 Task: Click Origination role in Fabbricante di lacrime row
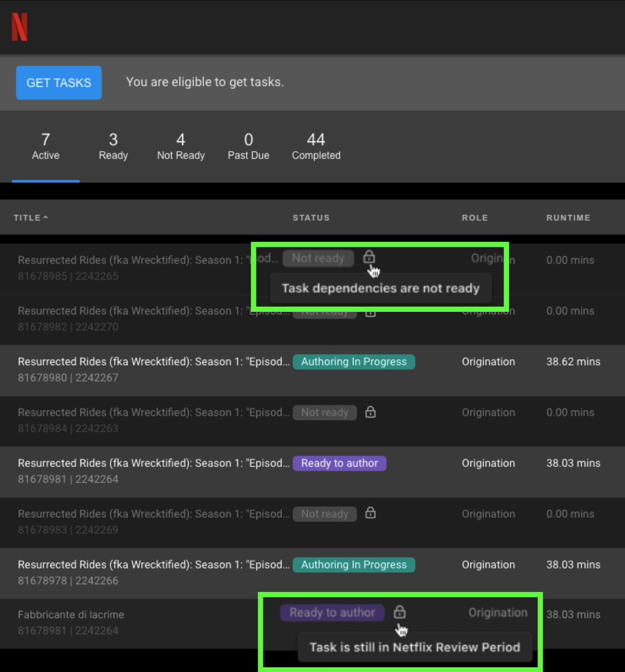pyautogui.click(x=498, y=612)
